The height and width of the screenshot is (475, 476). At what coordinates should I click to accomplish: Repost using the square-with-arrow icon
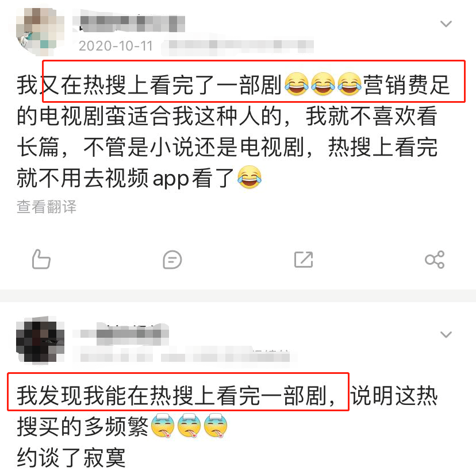[x=304, y=260]
